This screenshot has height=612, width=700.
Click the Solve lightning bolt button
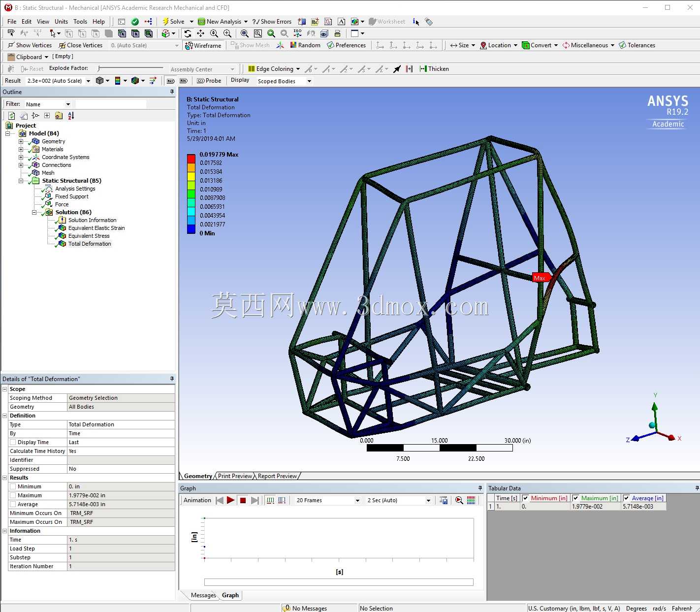tap(174, 22)
